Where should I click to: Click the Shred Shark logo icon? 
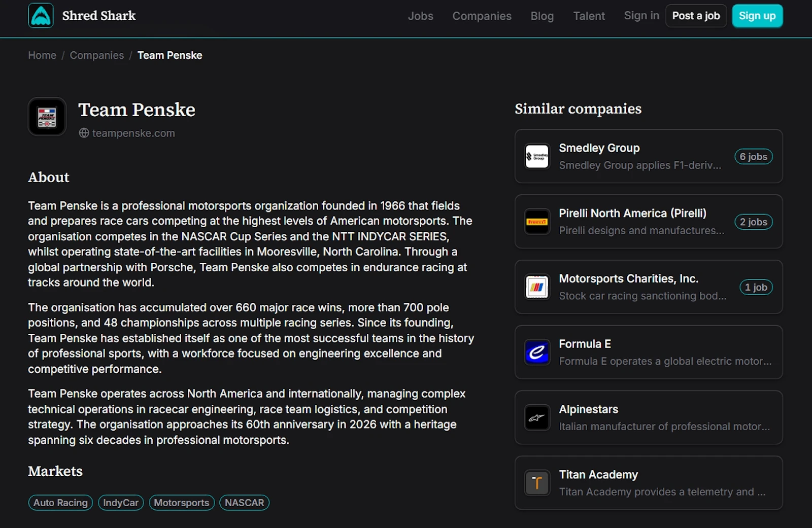41,16
